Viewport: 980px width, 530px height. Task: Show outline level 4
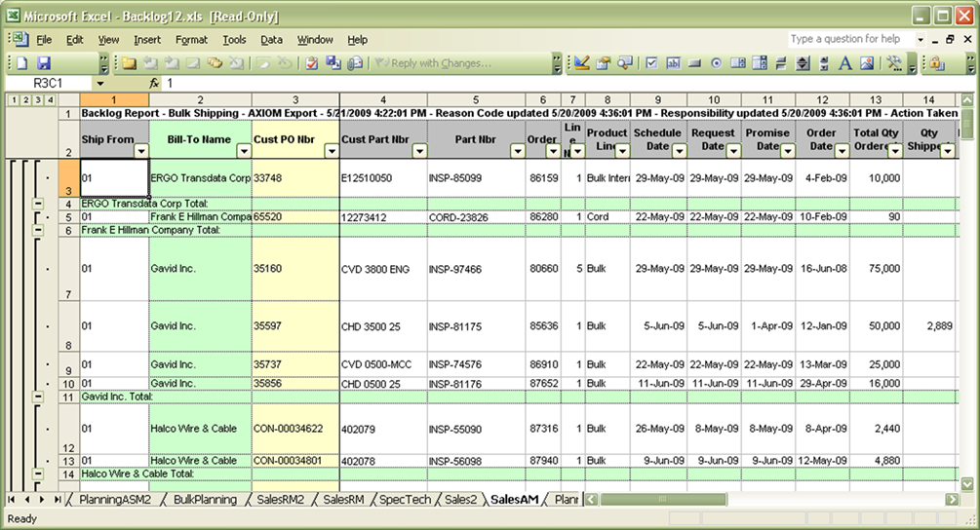50,100
